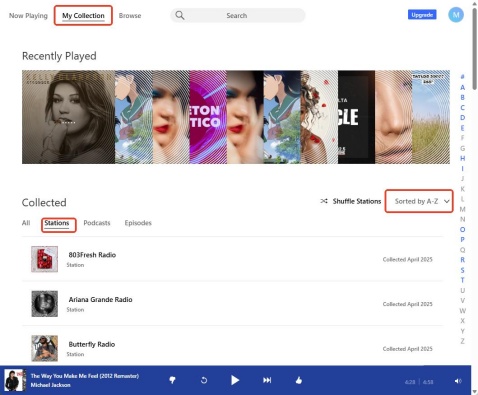The image size is (478, 395).
Task: Jump to letter O in alphabet index
Action: [x=462, y=229]
